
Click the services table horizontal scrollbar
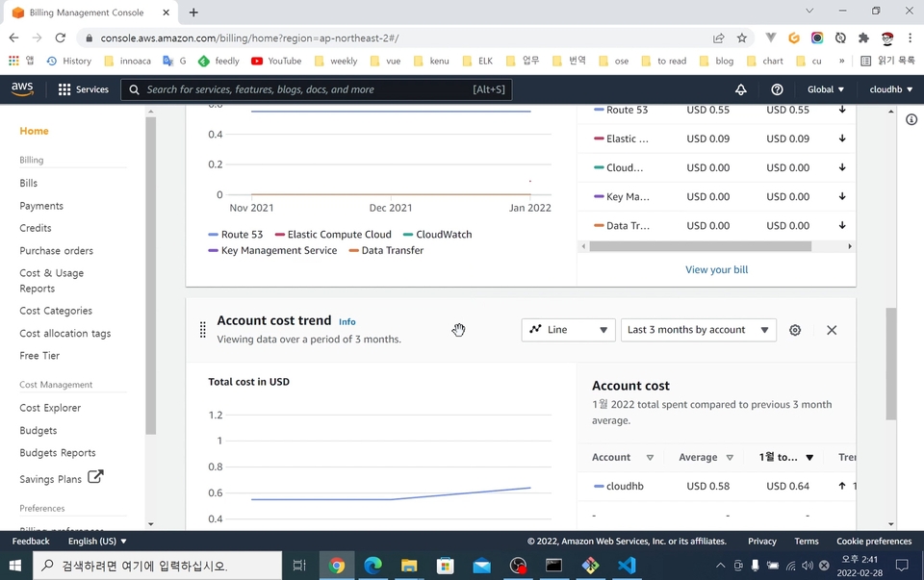click(x=700, y=246)
